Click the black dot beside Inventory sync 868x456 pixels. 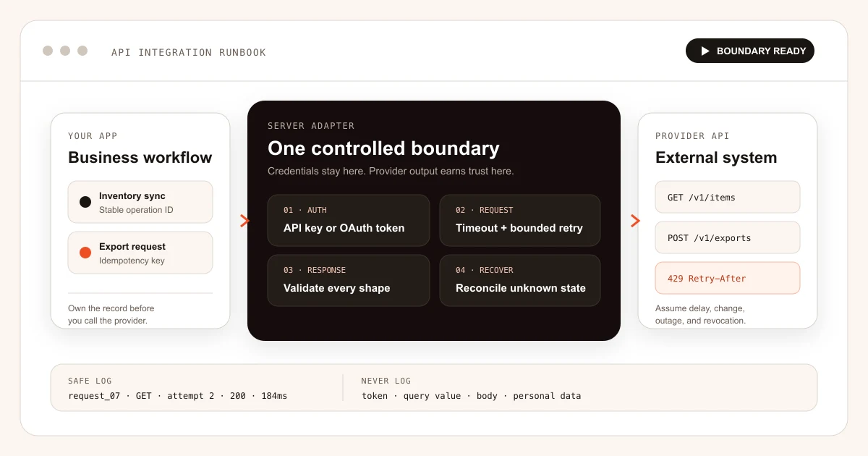pos(85,202)
